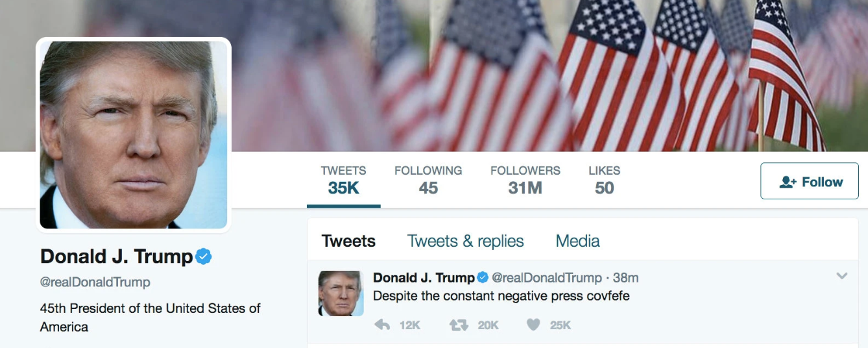Open small avatar beside the tweet
The image size is (868, 348).
point(341,293)
